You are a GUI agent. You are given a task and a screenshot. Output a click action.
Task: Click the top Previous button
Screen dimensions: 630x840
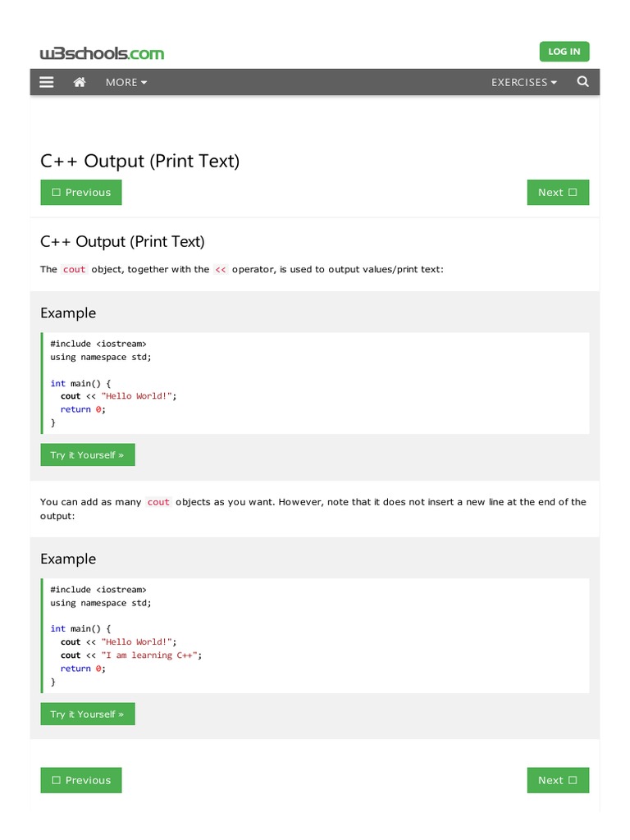[x=81, y=193]
